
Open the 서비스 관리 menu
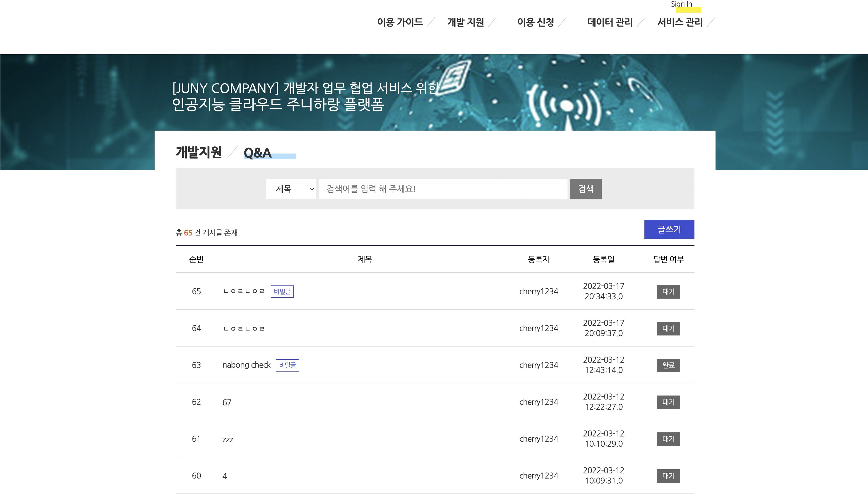tap(680, 22)
